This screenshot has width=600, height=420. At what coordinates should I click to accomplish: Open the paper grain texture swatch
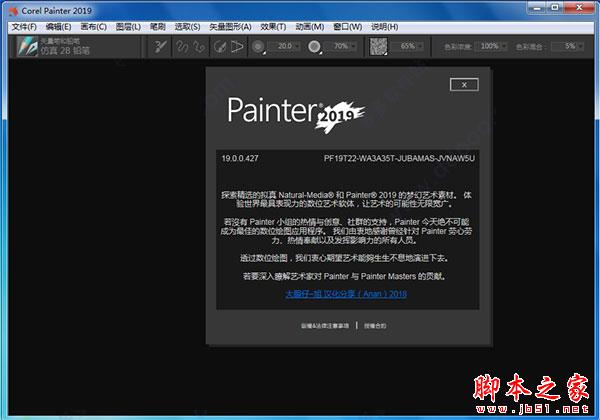pyautogui.click(x=378, y=46)
